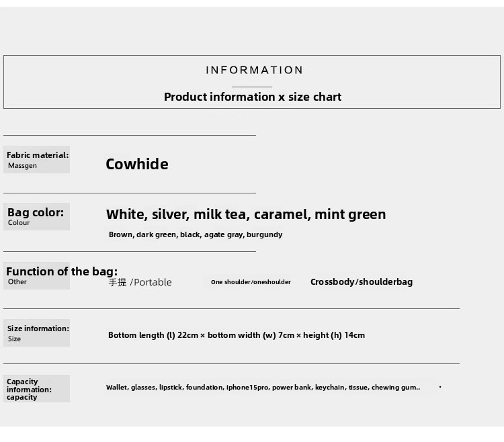
Task: Select the Cowhide material text
Action: click(x=137, y=164)
